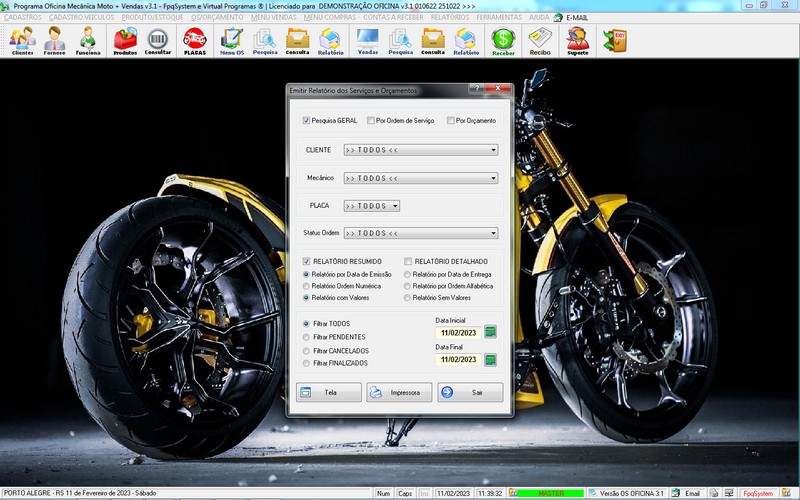Click the Impressora button

tap(399, 393)
